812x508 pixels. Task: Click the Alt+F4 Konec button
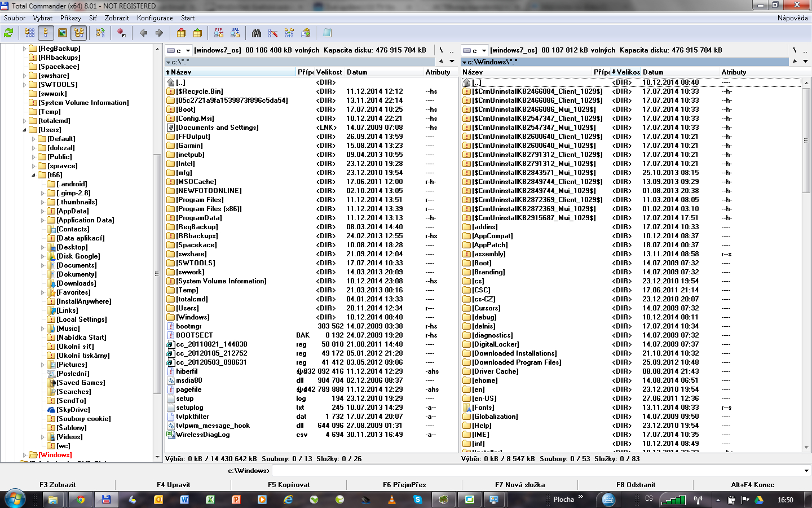[x=752, y=485]
